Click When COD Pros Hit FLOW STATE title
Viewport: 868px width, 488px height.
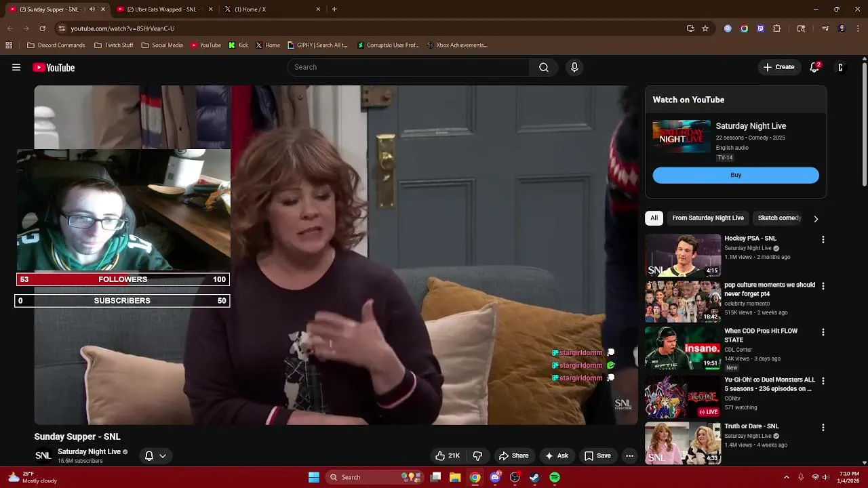tap(761, 335)
